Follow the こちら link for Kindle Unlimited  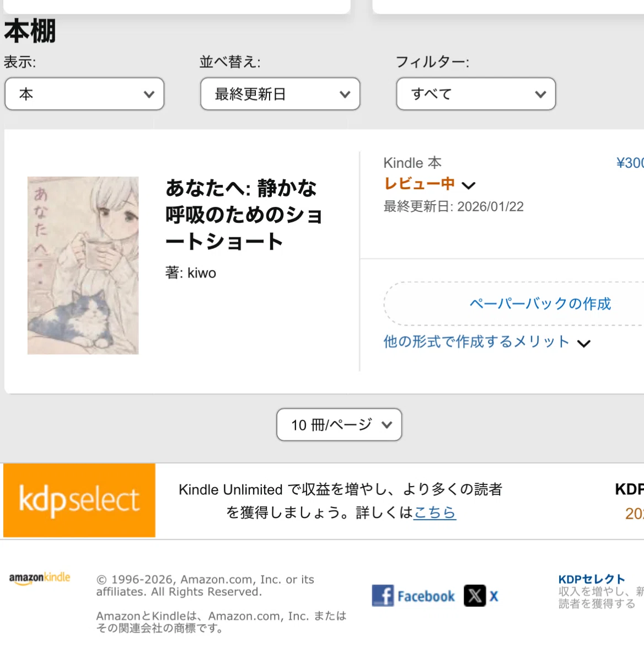[435, 513]
